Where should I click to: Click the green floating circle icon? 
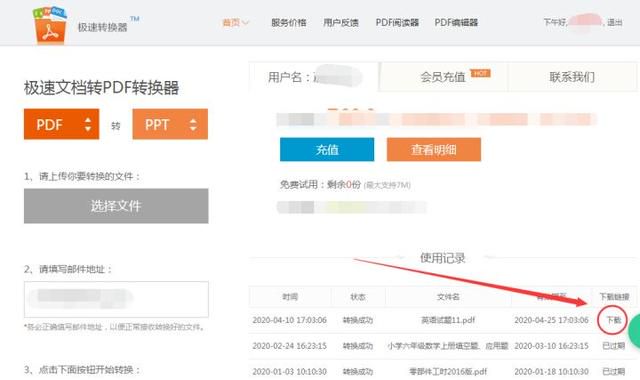coord(634,331)
